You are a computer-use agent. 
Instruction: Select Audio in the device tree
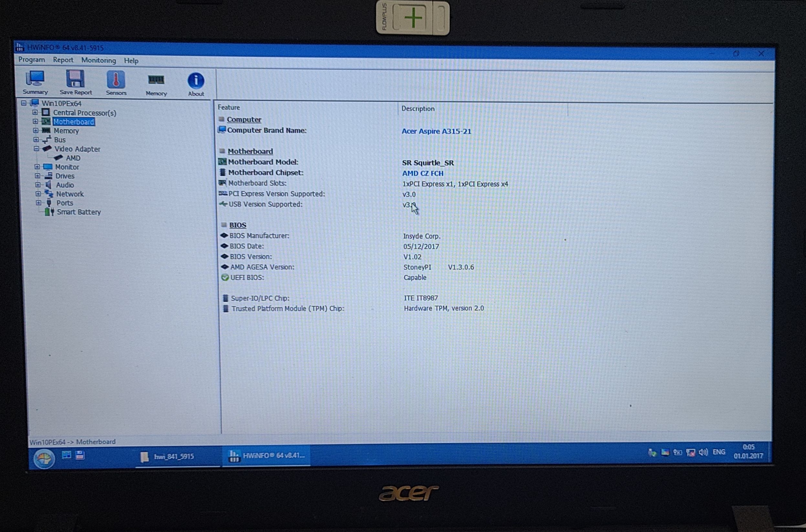point(65,185)
